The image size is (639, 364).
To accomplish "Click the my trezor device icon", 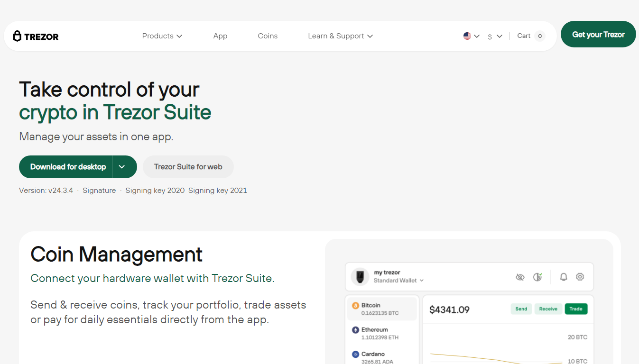I will pyautogui.click(x=360, y=276).
